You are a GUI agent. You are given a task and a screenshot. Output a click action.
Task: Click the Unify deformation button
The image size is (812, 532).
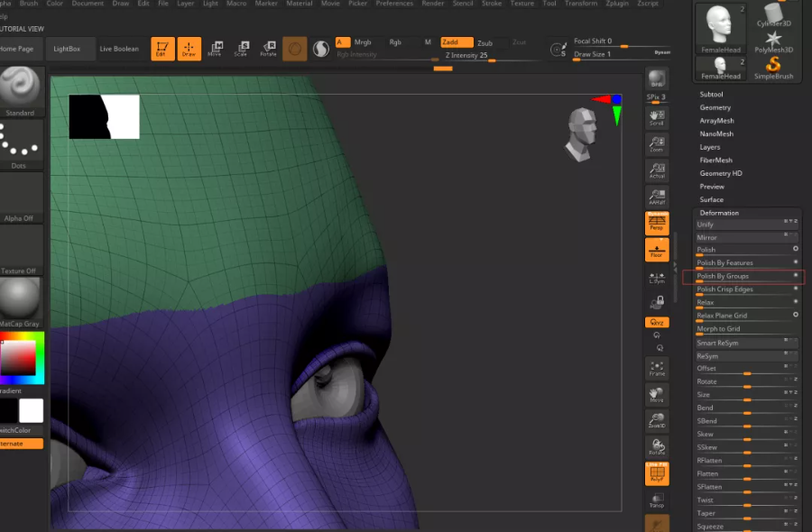coord(747,225)
